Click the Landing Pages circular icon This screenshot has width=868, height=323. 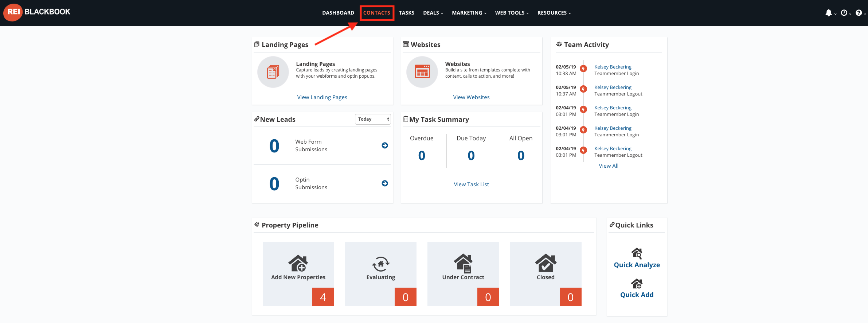point(273,72)
